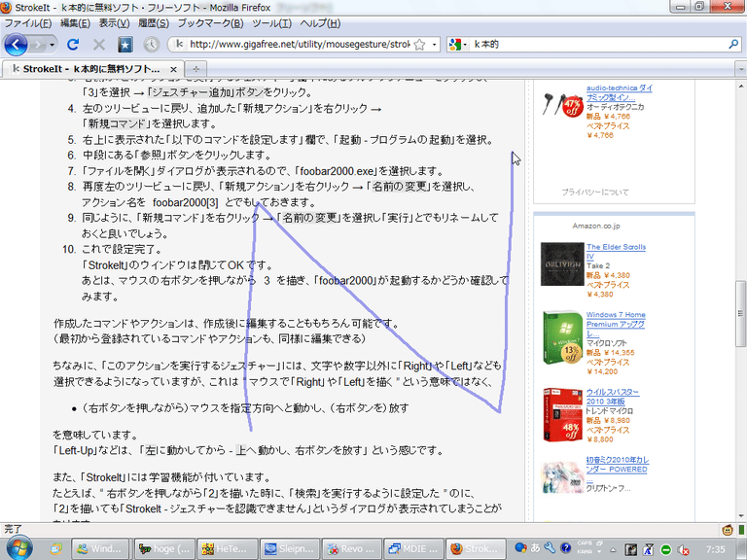Click the green bar status bar indicator
This screenshot has width=747, height=560.
[x=741, y=530]
